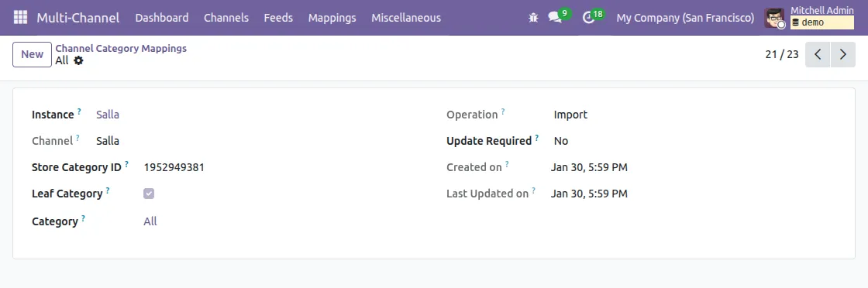Click the record pager 21 / 23

(x=782, y=54)
